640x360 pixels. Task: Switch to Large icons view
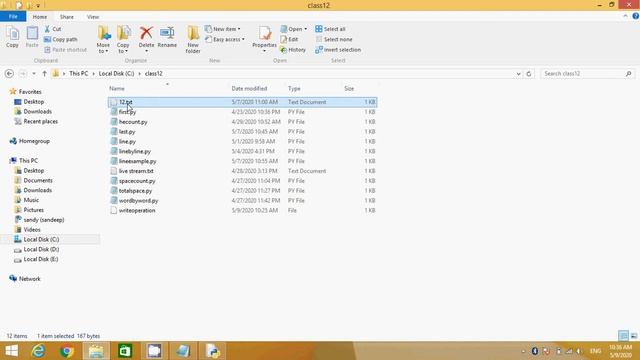pyautogui.click(x=634, y=336)
